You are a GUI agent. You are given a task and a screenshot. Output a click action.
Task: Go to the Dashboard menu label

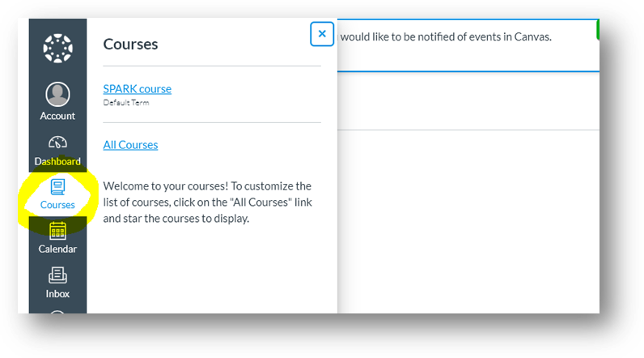[x=57, y=161]
